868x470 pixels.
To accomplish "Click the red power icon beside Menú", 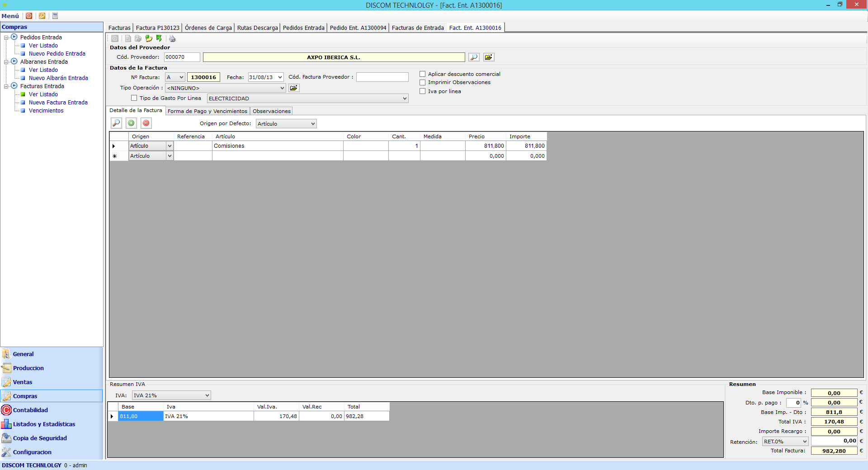I will pyautogui.click(x=29, y=16).
